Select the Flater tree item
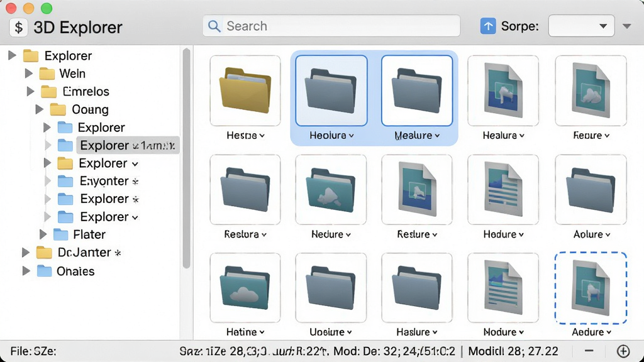This screenshot has width=644, height=362. (x=89, y=234)
